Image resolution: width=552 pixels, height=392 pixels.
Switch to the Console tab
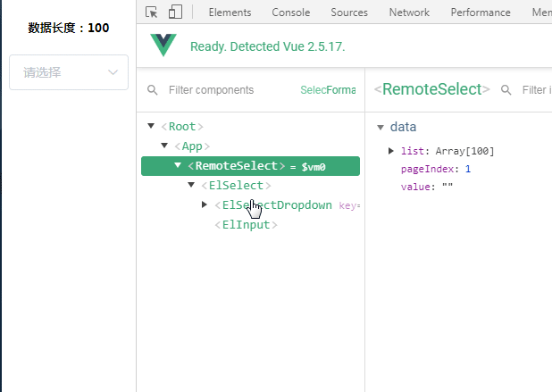point(291,13)
